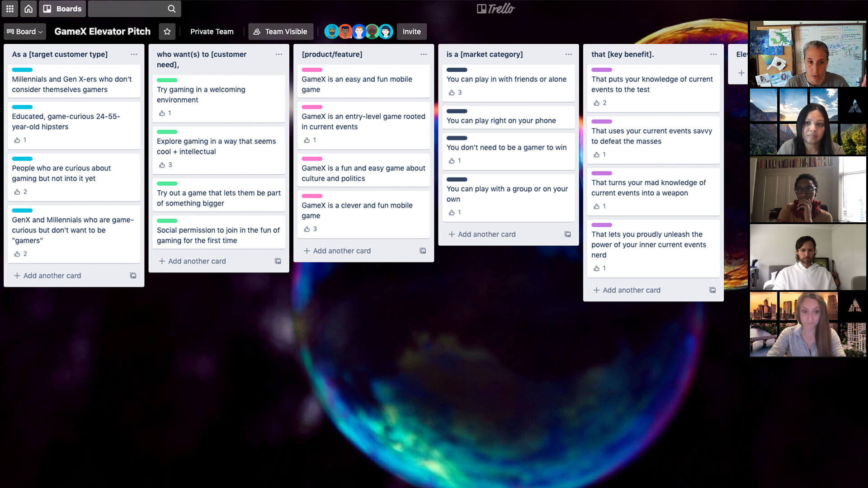This screenshot has height=488, width=868.
Task: Open the Boards menu icon
Action: pyautogui.click(x=47, y=8)
